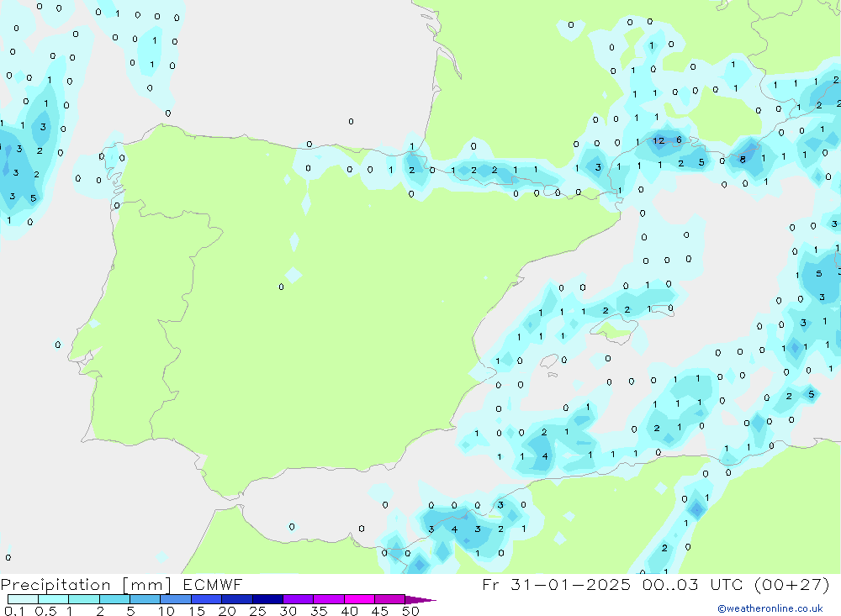Click the '50' legend scale label
Viewport: 841px width, 616px height.
410,611
